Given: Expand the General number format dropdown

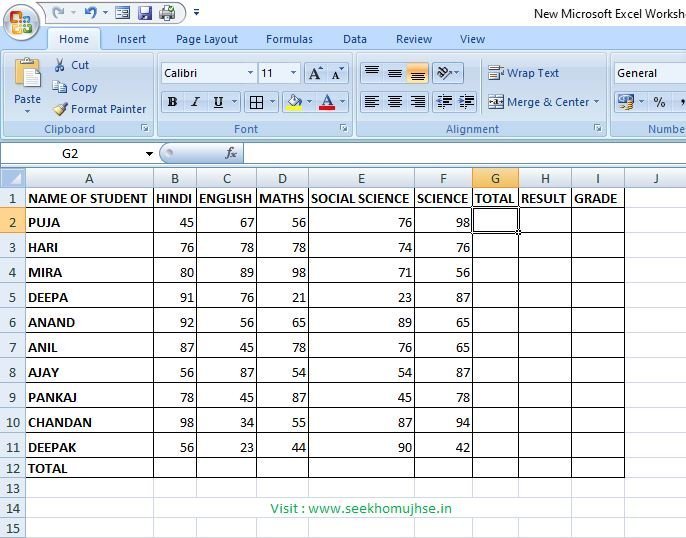Looking at the screenshot, I should (648, 73).
